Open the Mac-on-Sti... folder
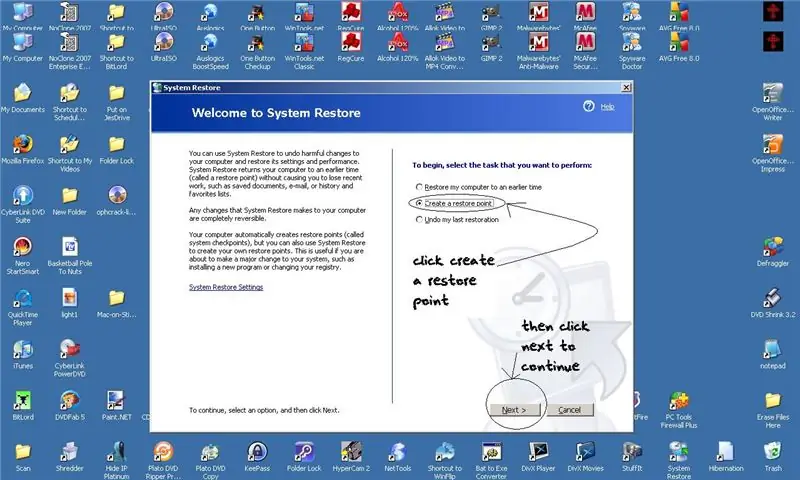The height and width of the screenshot is (480, 800). (x=117, y=298)
